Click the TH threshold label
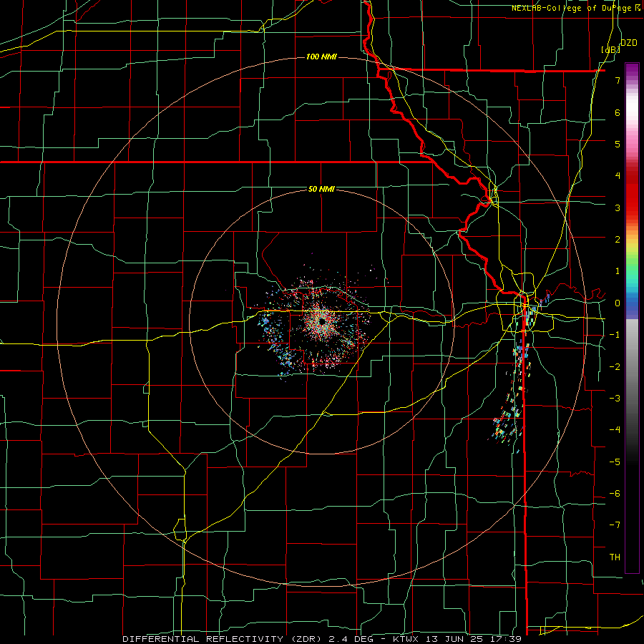Viewport: 644px width, 644px height. click(615, 557)
